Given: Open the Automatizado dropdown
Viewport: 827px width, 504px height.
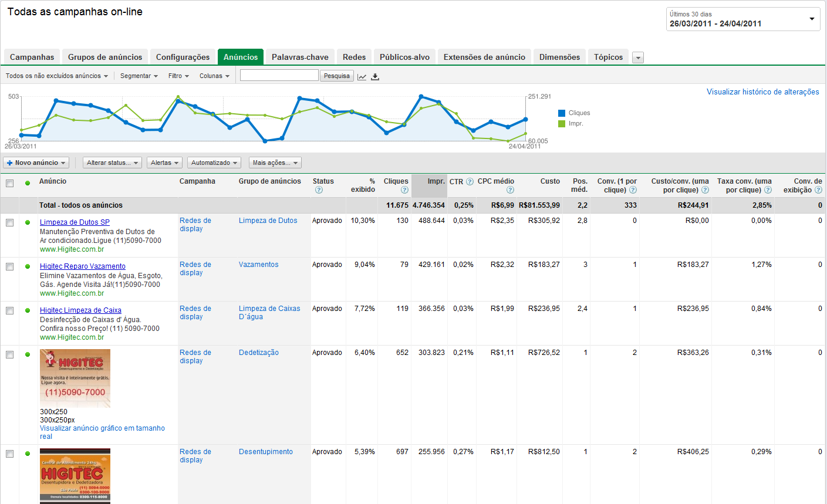Looking at the screenshot, I should tap(214, 163).
